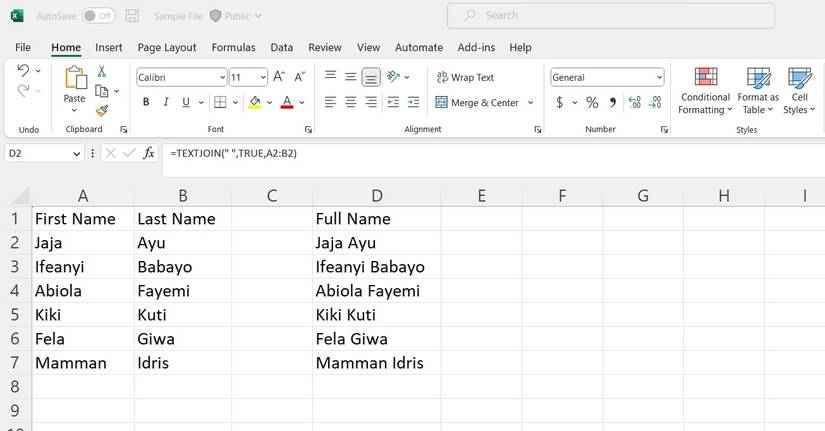Viewport: 825px width, 431px height.
Task: Click the Merge & Center button
Action: [477, 103]
